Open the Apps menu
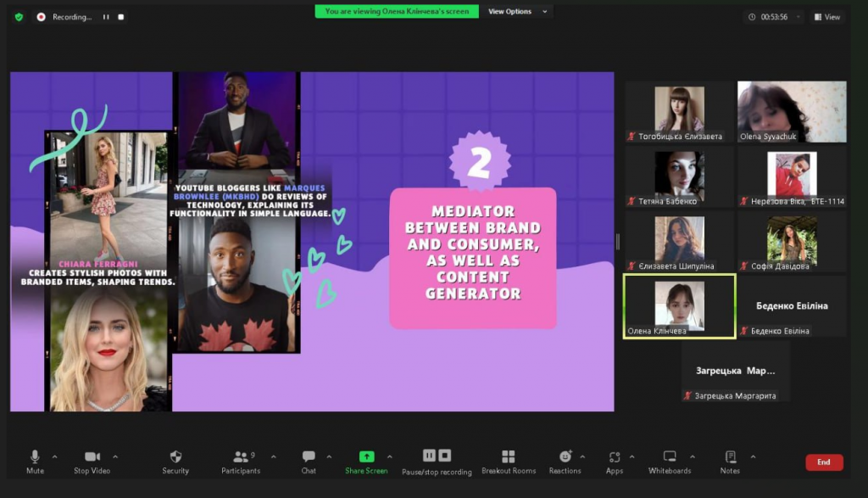This screenshot has width=868, height=498. click(615, 461)
